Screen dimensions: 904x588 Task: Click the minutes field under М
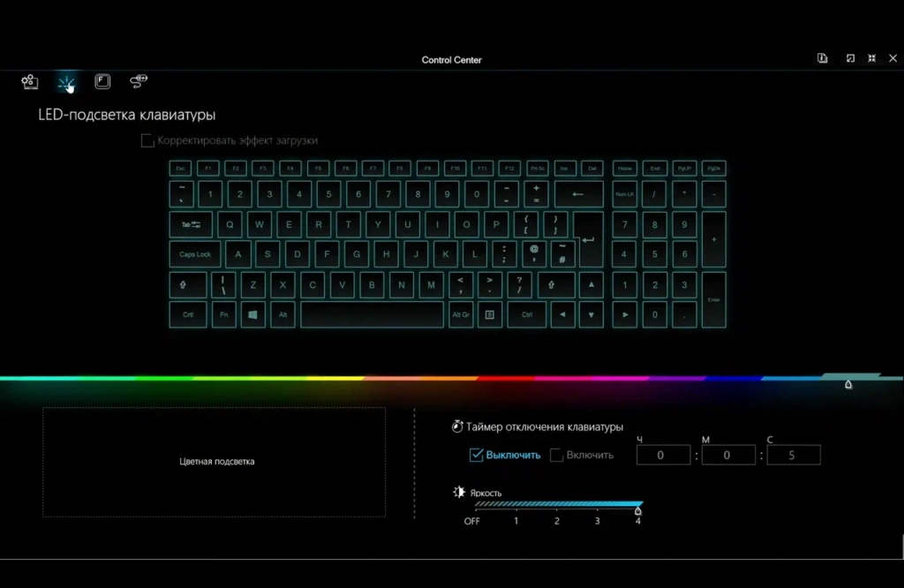point(727,455)
